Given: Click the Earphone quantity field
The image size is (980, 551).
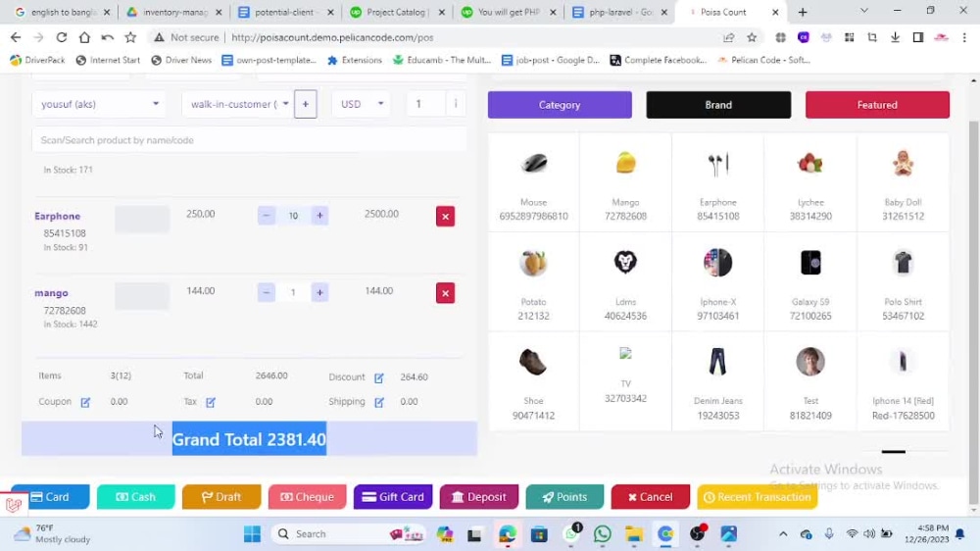Looking at the screenshot, I should 293,216.
